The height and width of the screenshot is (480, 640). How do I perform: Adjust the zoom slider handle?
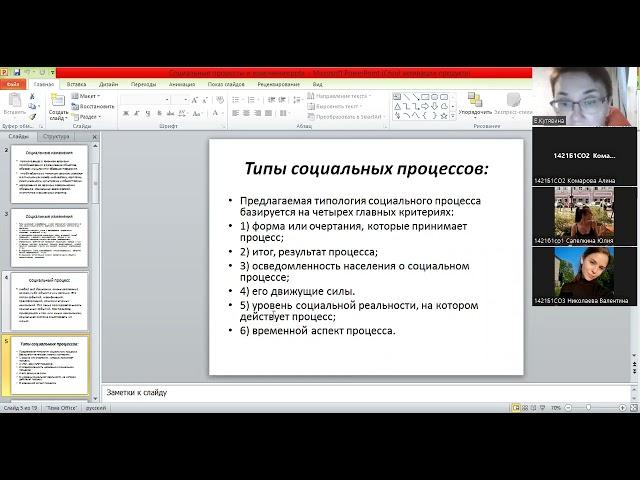tap(588, 408)
